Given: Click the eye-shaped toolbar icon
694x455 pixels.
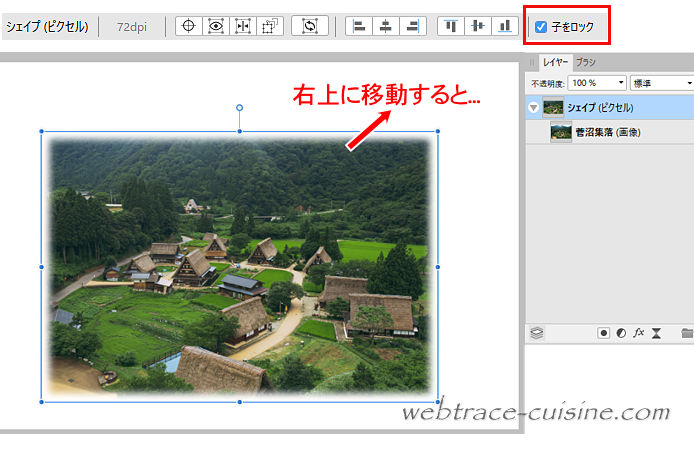Looking at the screenshot, I should tap(215, 26).
